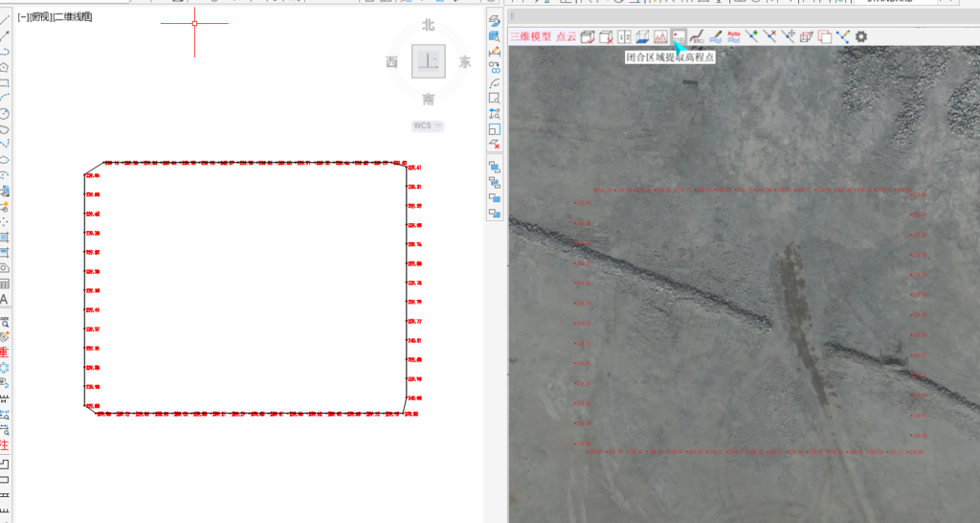980x523 pixels.
Task: Open the gear settings icon in 3D toolbar
Action: click(861, 36)
